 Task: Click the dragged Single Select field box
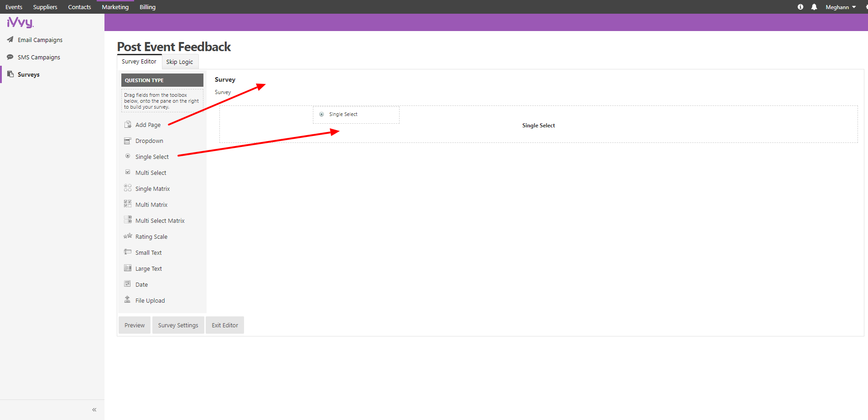coord(356,115)
